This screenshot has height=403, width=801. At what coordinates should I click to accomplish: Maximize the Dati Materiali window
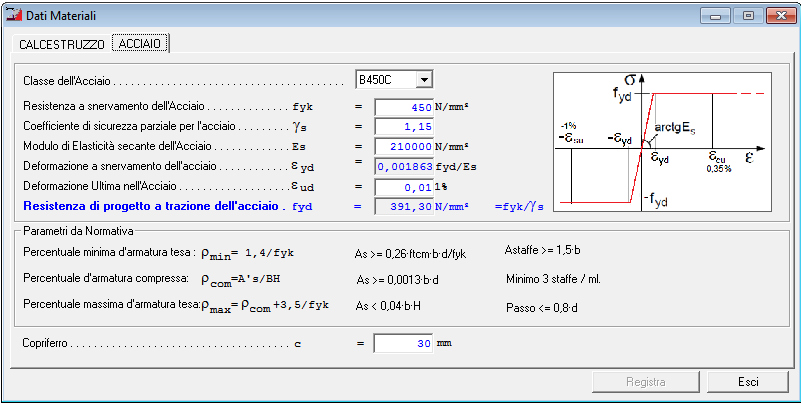point(748,16)
